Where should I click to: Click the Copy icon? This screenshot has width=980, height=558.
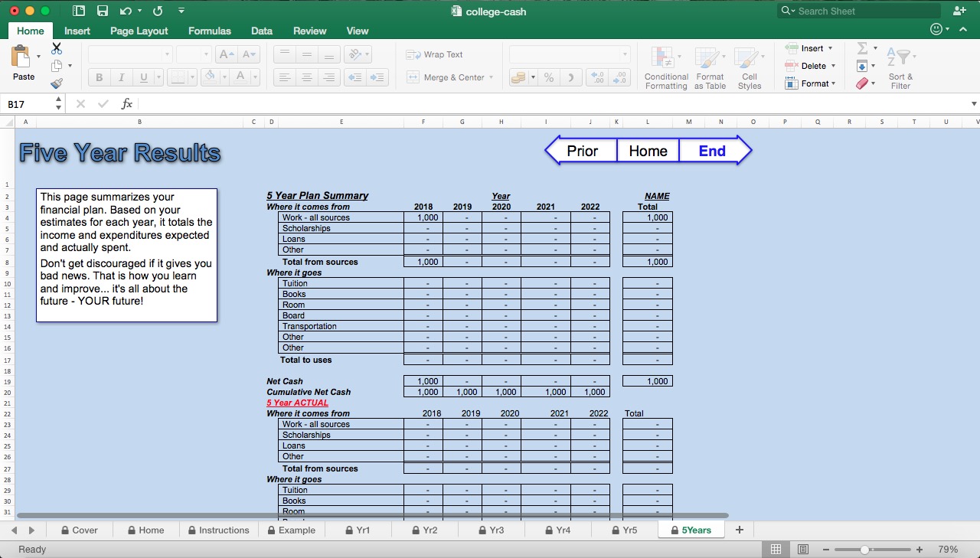[57, 66]
